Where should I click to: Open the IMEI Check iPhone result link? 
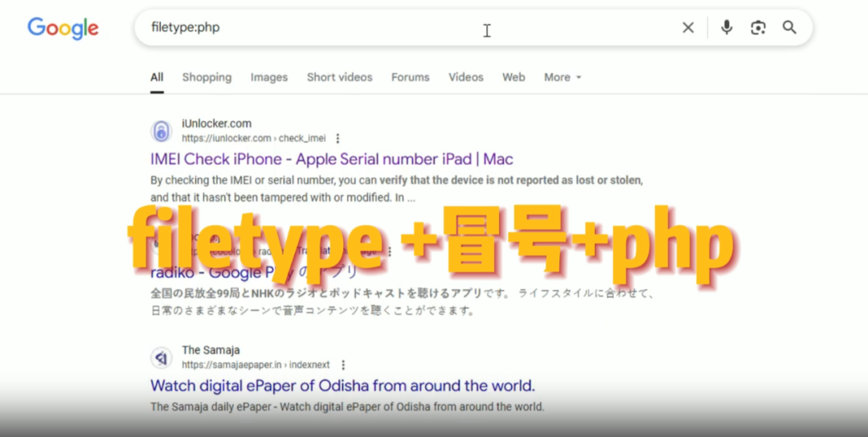pos(332,159)
